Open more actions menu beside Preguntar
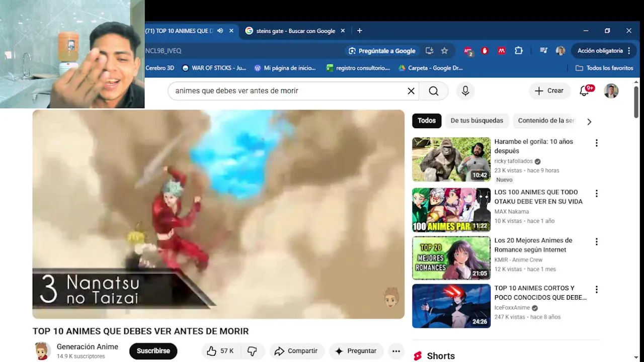This screenshot has width=644, height=362. coord(396,351)
